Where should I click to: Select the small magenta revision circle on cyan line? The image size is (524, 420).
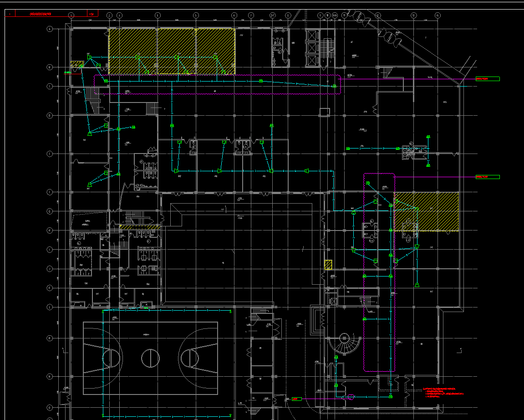click(351, 397)
